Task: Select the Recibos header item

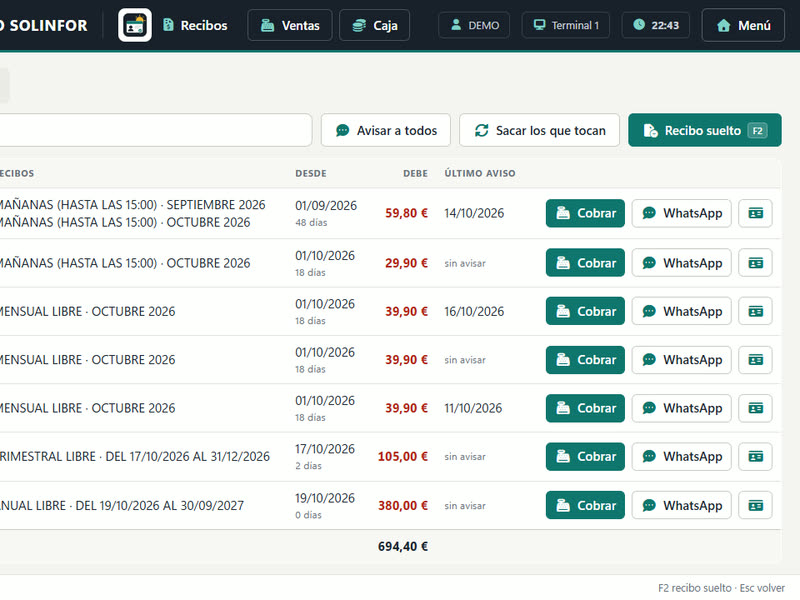Action: click(x=195, y=25)
